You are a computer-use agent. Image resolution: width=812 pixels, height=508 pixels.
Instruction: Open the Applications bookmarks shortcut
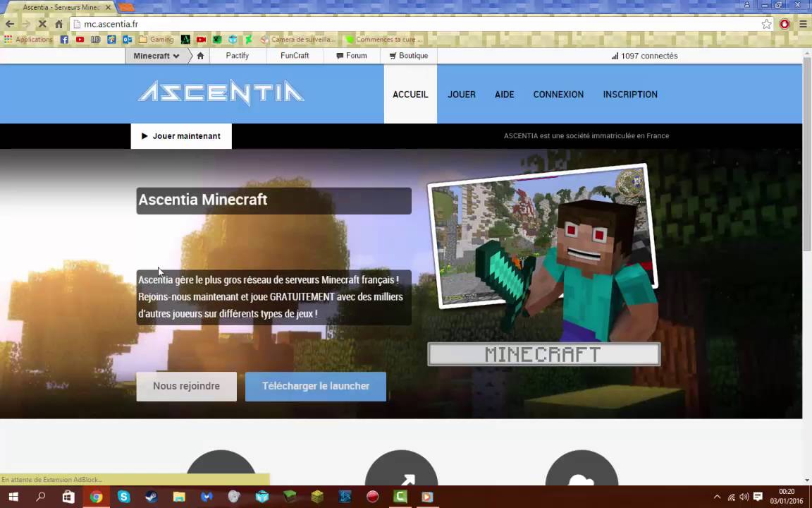pos(28,40)
